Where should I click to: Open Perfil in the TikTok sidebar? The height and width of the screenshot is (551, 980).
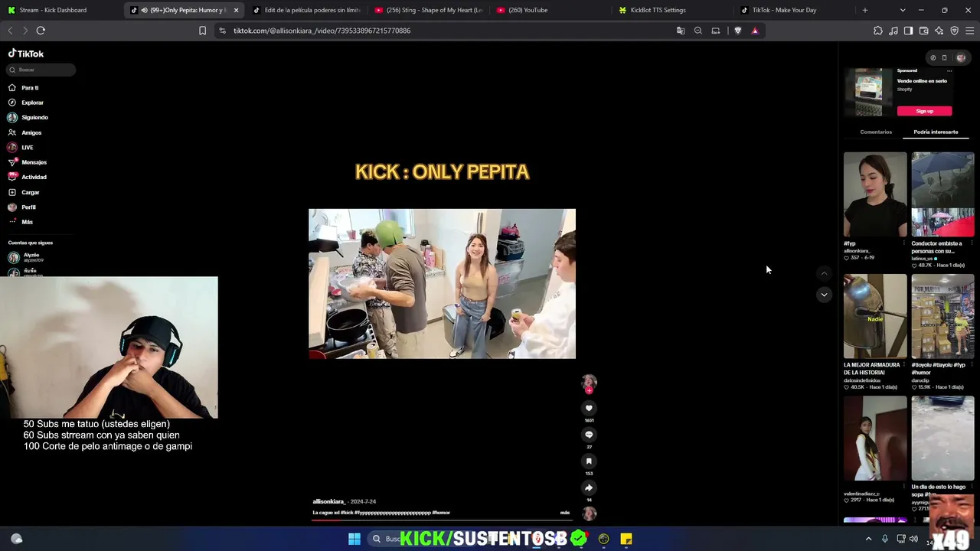22,207
